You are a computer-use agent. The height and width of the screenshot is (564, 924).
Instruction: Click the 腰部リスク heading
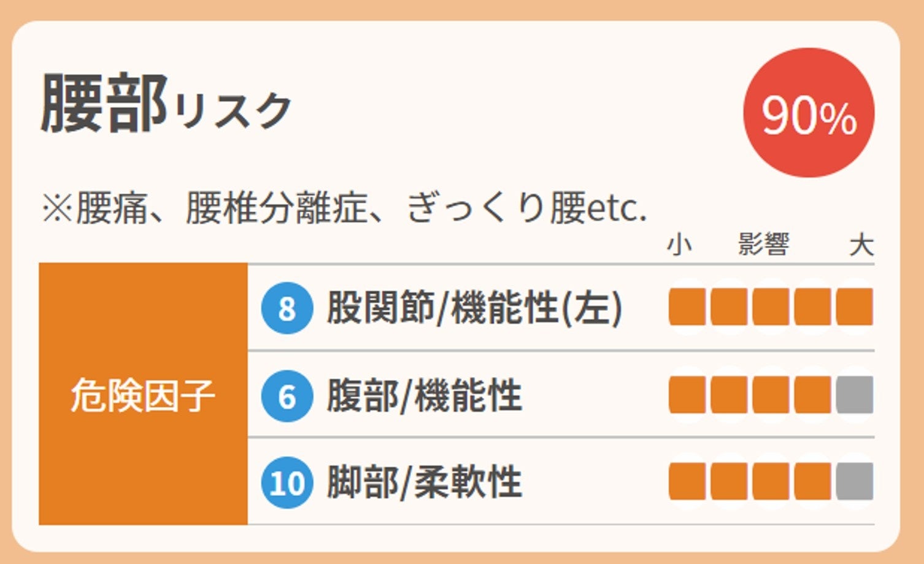pyautogui.click(x=166, y=104)
